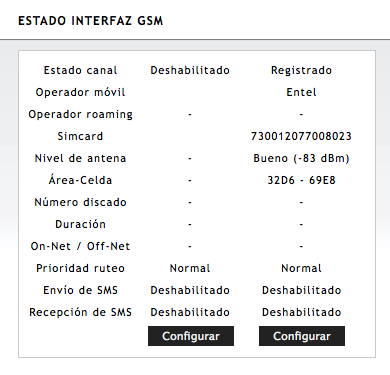Click the Área-Celda row label
This screenshot has height=375, width=390.
(x=80, y=180)
